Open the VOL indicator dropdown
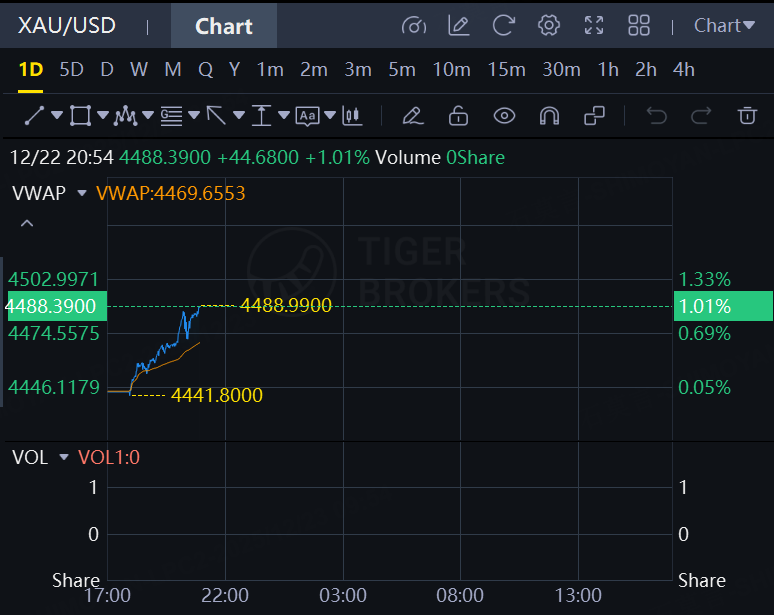The height and width of the screenshot is (615, 774). [x=64, y=457]
